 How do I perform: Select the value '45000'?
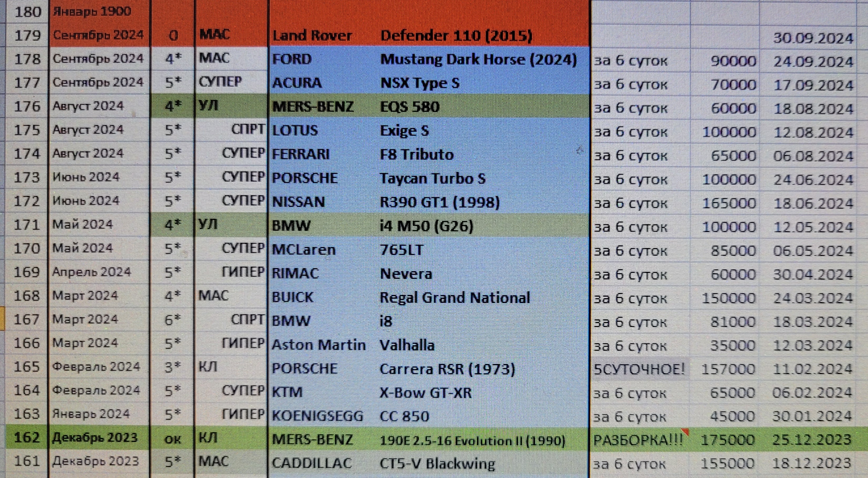725,417
